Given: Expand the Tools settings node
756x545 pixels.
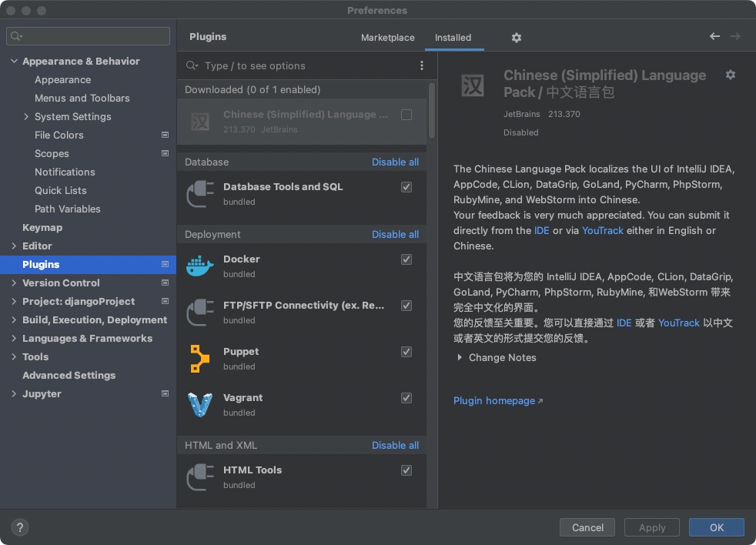Looking at the screenshot, I should (x=14, y=356).
